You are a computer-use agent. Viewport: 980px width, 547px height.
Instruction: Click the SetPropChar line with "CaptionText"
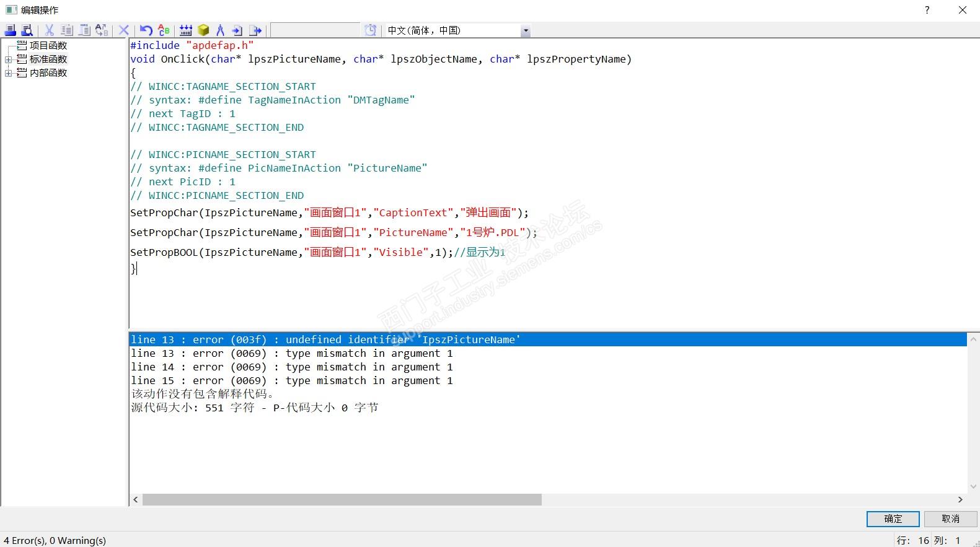point(330,212)
